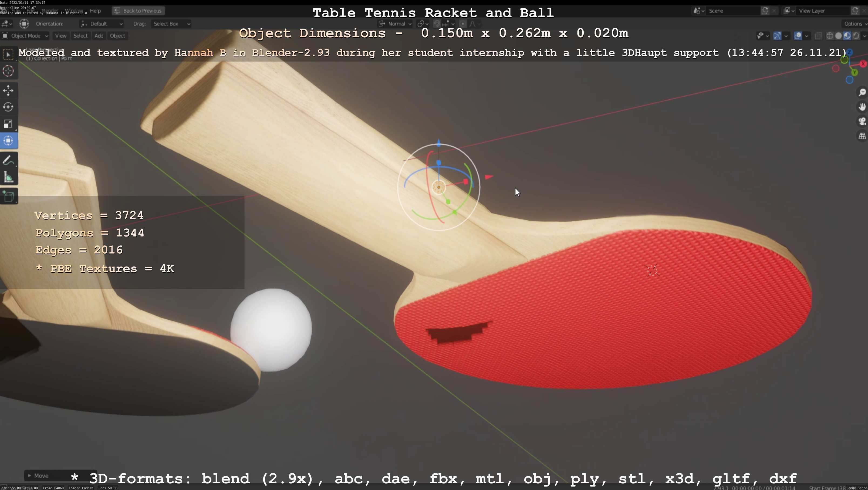Toggle X-Ray mode

[x=818, y=36]
